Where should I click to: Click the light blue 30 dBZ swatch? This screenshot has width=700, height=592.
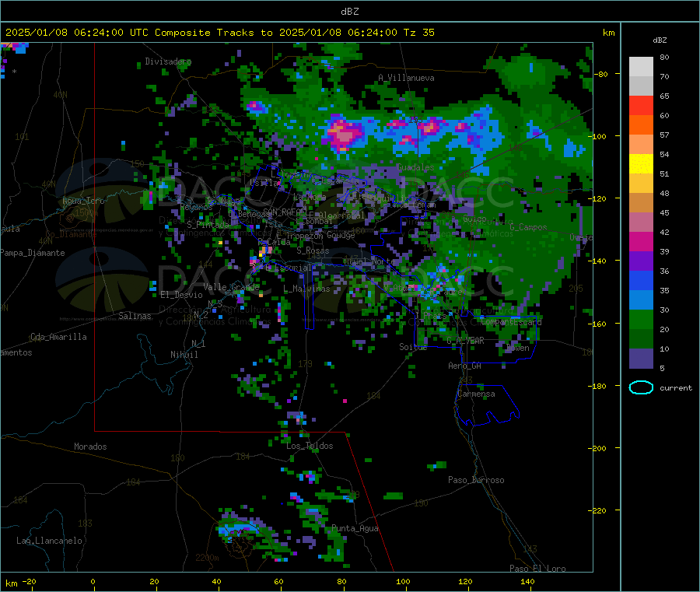[641, 300]
